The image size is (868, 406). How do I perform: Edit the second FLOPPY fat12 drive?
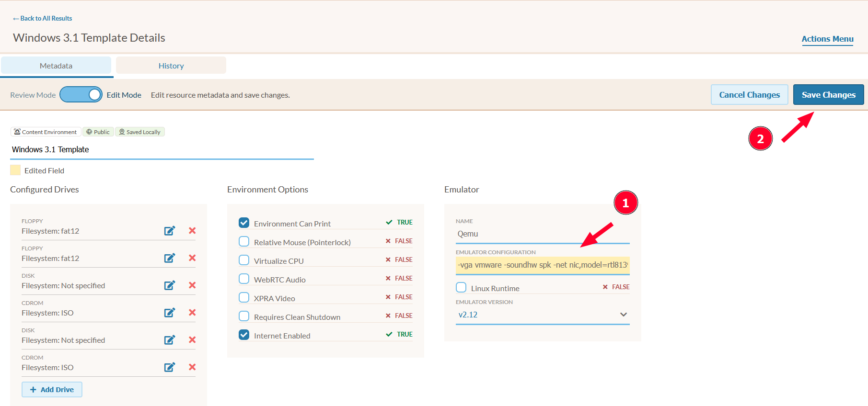tap(170, 258)
